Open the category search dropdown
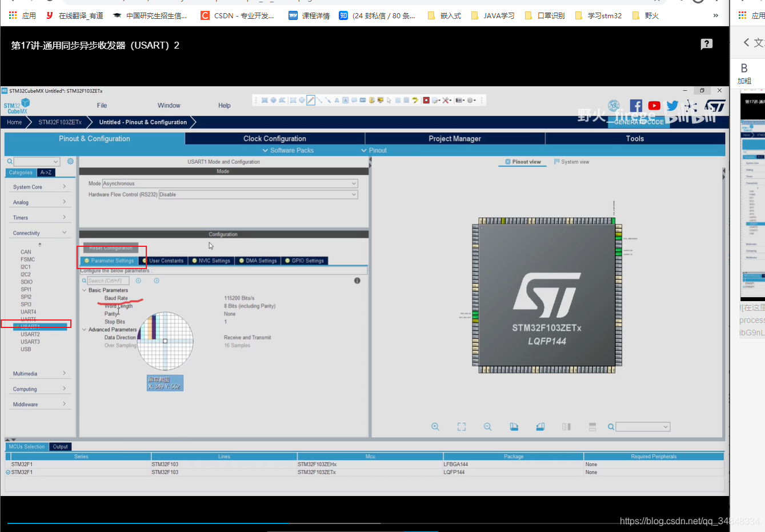 click(37, 162)
